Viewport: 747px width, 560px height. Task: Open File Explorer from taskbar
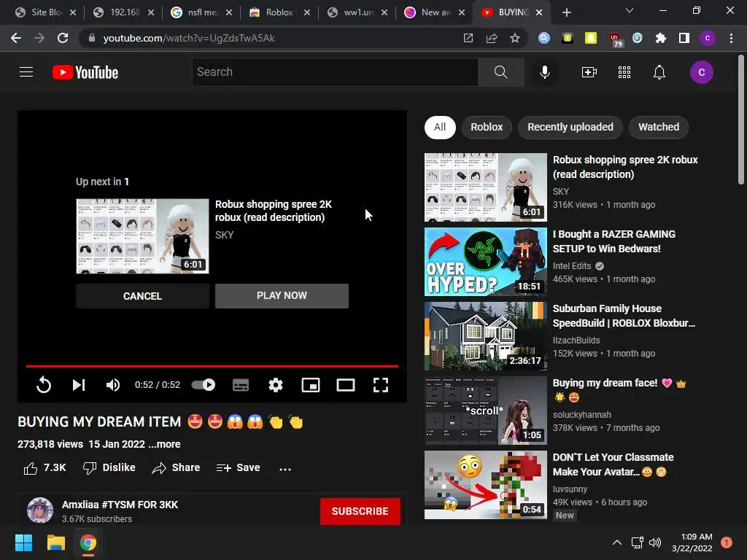click(x=55, y=542)
